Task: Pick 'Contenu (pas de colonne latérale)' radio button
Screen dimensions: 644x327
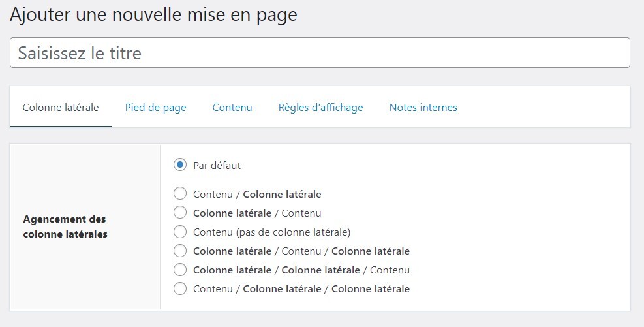Action: click(180, 232)
